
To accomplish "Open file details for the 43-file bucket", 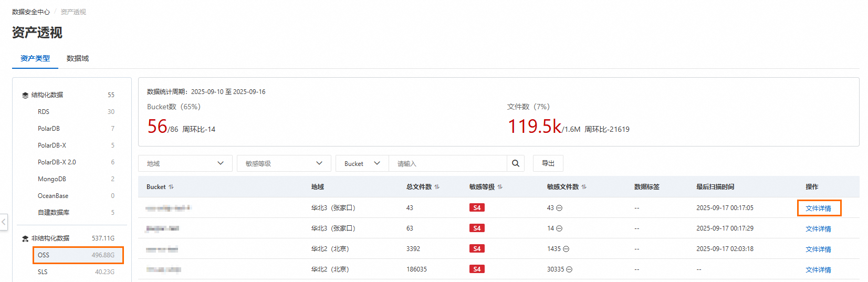I will [x=819, y=208].
